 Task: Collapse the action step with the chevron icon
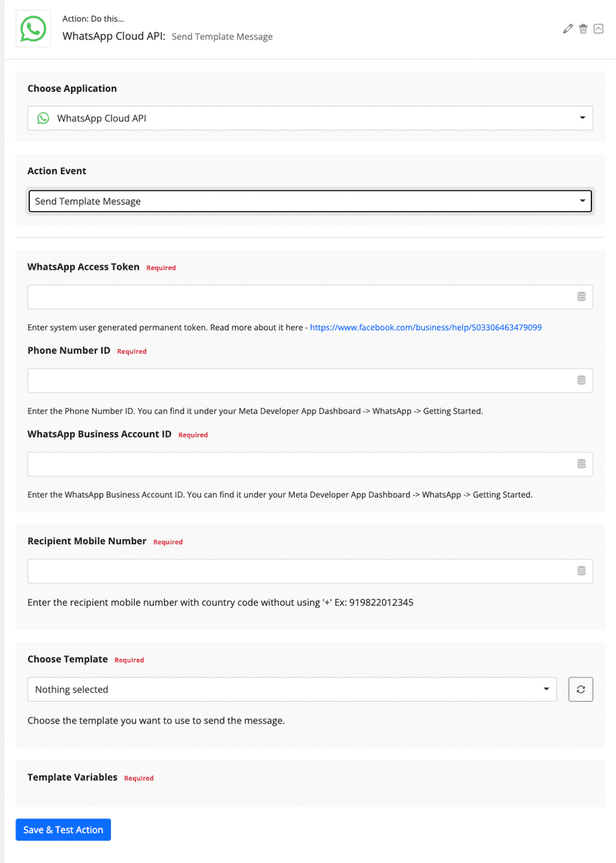pos(598,29)
